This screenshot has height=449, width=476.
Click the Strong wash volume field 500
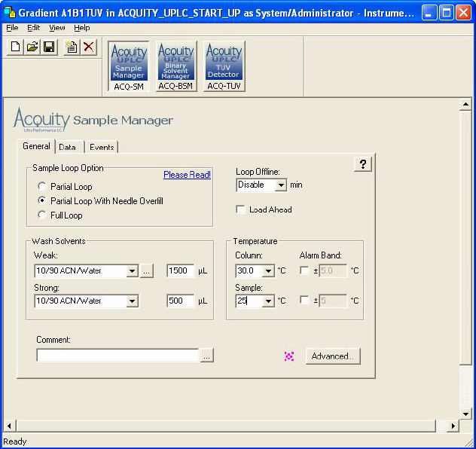(x=180, y=301)
